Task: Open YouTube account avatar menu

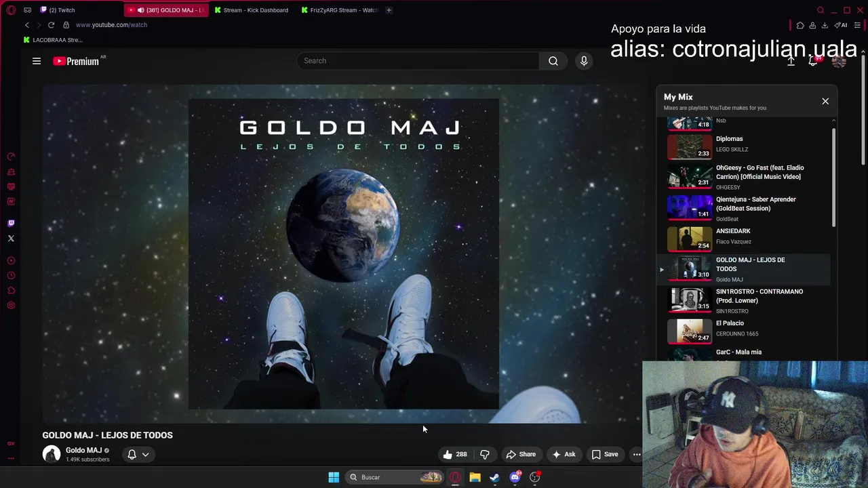Action: point(839,61)
